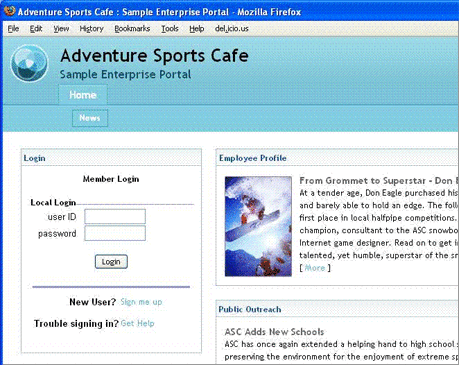Viewport: 459px width, 365px height.
Task: Click the 'Adventure Sports Cafe' site title
Action: (154, 56)
